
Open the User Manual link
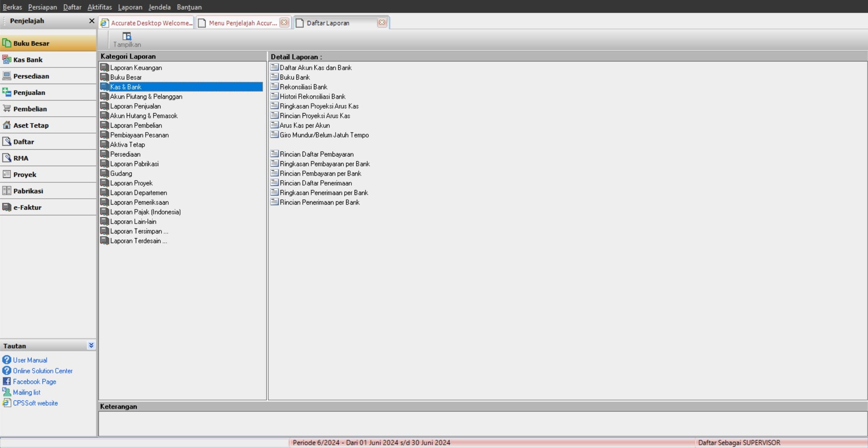[30, 360]
